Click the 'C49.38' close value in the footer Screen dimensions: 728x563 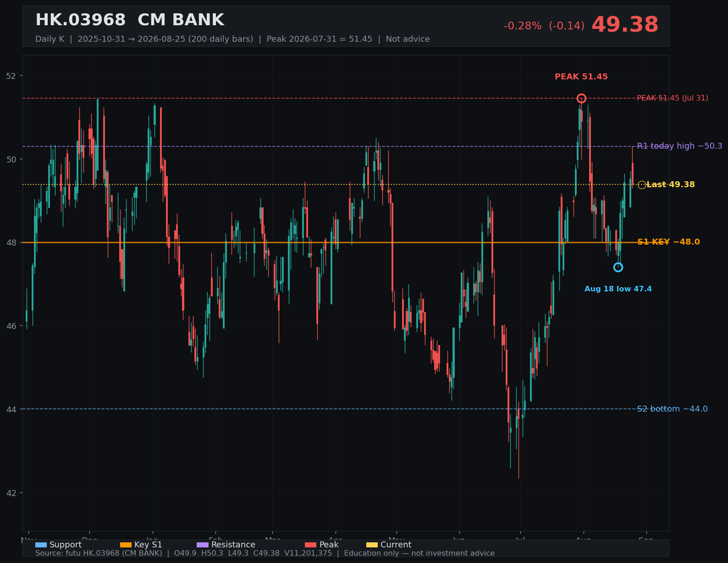[x=266, y=553]
